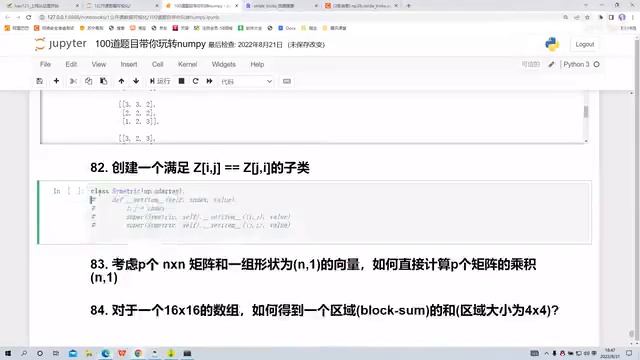Click the Logout button
640x360 pixels.
pos(584,44)
